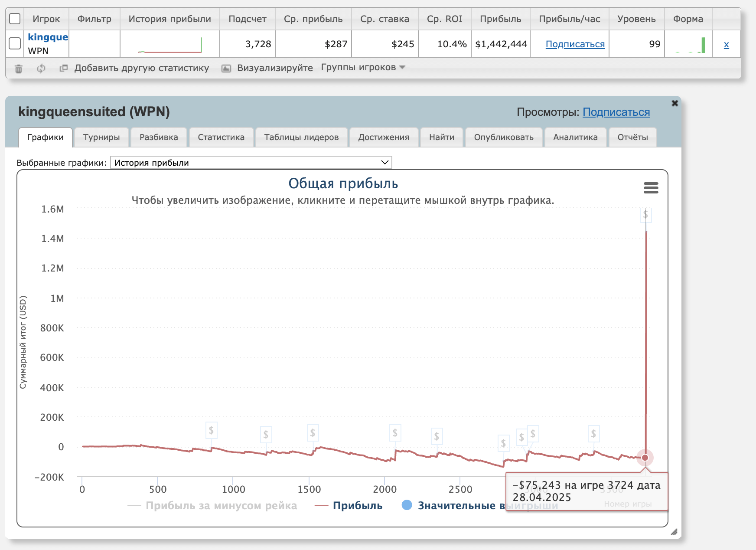Click the dollar marker at chart peak
The image size is (756, 550).
(x=645, y=214)
